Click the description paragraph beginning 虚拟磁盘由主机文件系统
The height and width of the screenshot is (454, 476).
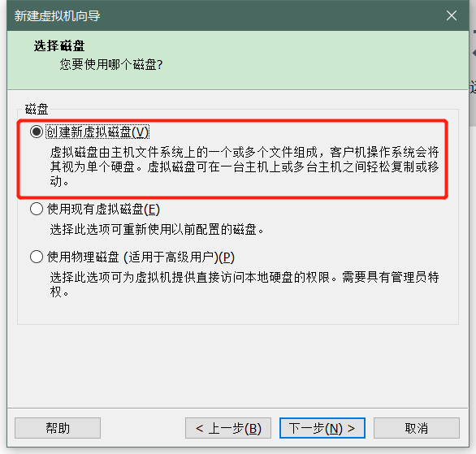[x=244, y=166]
